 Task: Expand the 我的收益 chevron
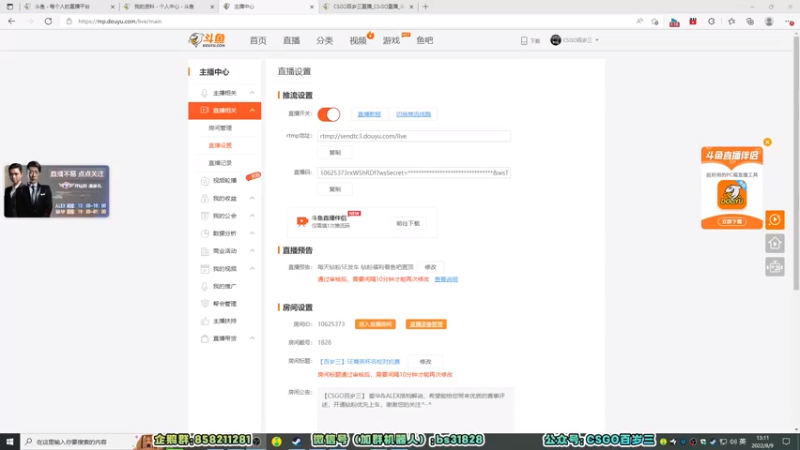pyautogui.click(x=252, y=198)
